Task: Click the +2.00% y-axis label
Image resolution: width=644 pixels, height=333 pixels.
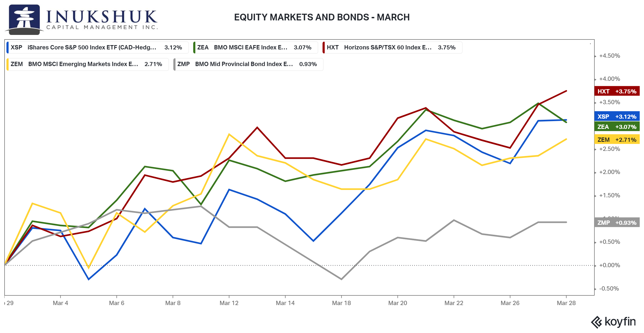Action: coord(610,172)
